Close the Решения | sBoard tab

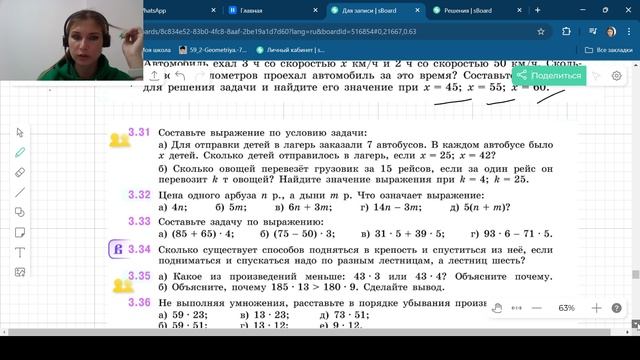(519, 10)
